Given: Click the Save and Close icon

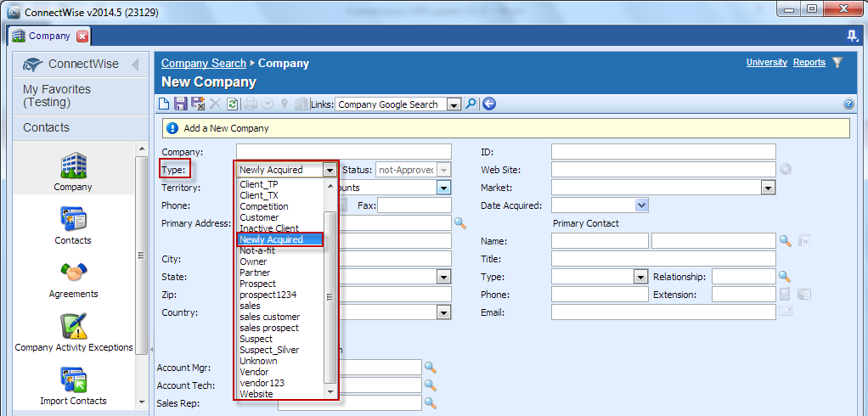Looking at the screenshot, I should (198, 104).
